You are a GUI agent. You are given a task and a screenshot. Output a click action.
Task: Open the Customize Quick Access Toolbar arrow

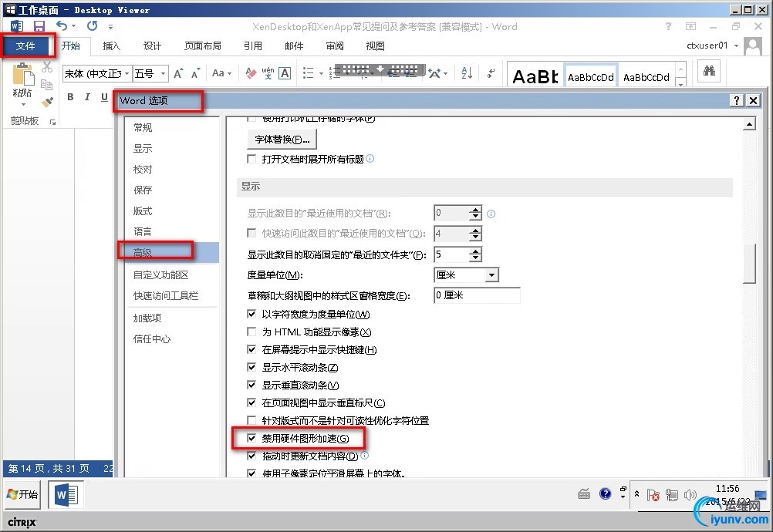point(110,26)
